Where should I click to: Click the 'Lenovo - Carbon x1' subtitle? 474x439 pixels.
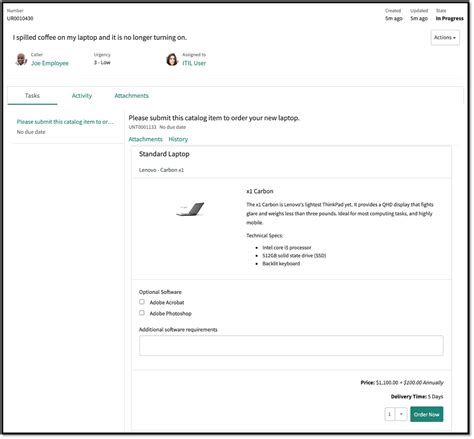(x=161, y=170)
